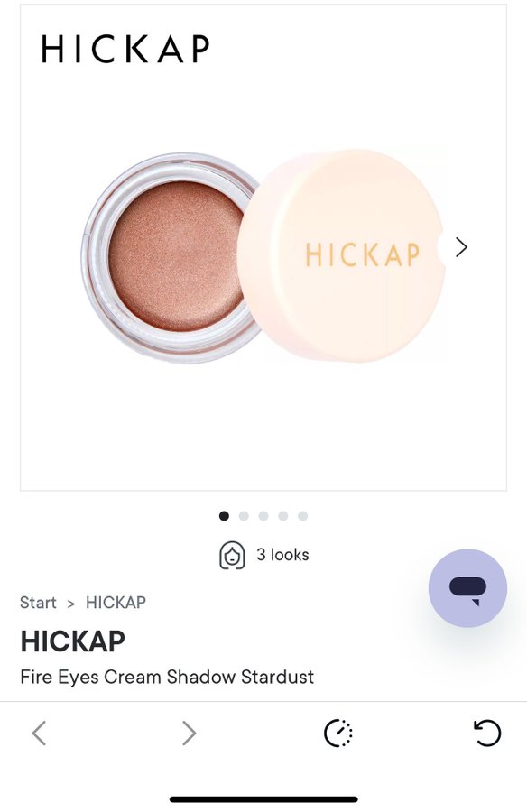Viewport: 527px width, 812px height.
Task: Select the first carousel dot
Action: click(x=224, y=516)
